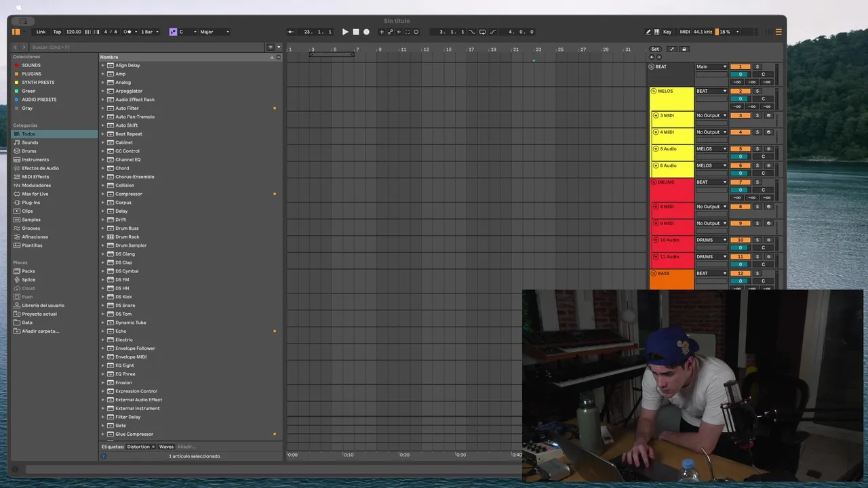Expand the Align Delay device
This screenshot has width=868, height=488.
[103, 65]
